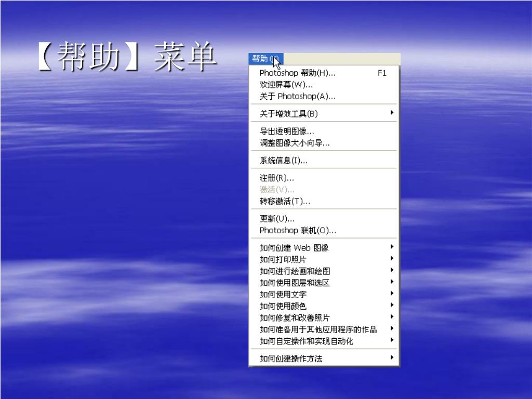Expand arrow beside 如何自定操作和实现自动化
This screenshot has height=399, width=532.
(392, 340)
